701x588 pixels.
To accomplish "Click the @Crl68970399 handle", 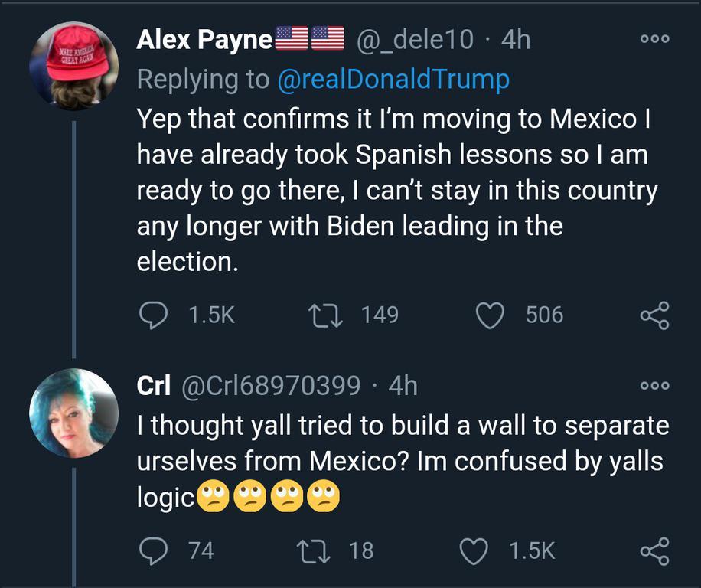I will tap(270, 386).
